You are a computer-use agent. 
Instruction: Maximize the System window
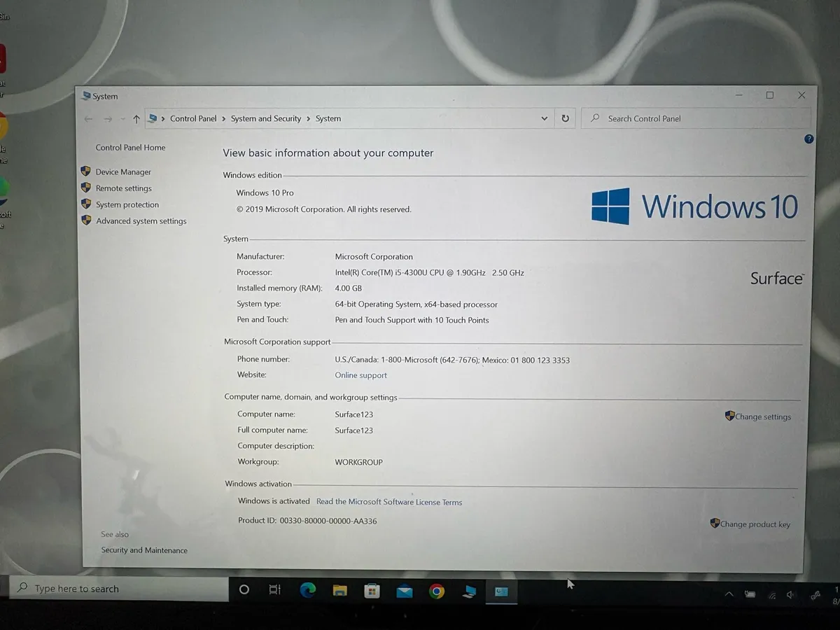click(769, 95)
